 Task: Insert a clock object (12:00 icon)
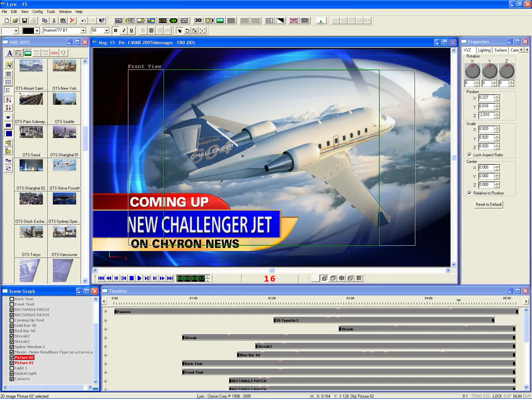pyautogui.click(x=163, y=21)
